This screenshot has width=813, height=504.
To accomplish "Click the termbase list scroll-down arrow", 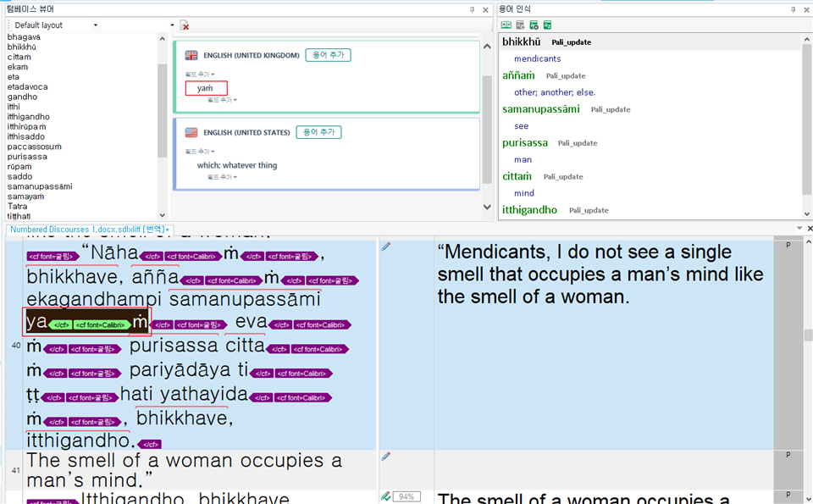I will (163, 215).
